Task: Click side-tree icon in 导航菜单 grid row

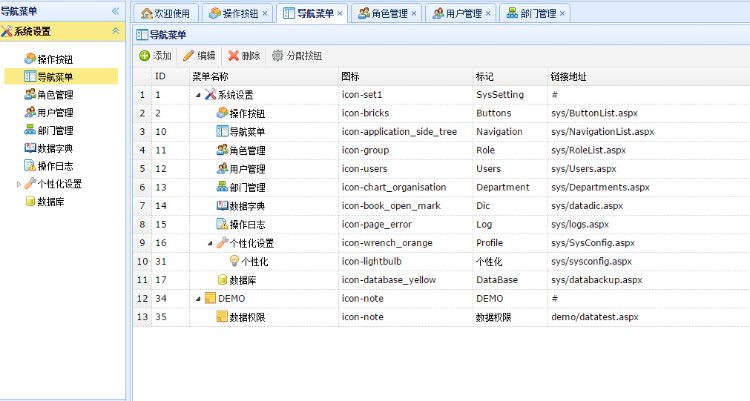Action: [222, 131]
